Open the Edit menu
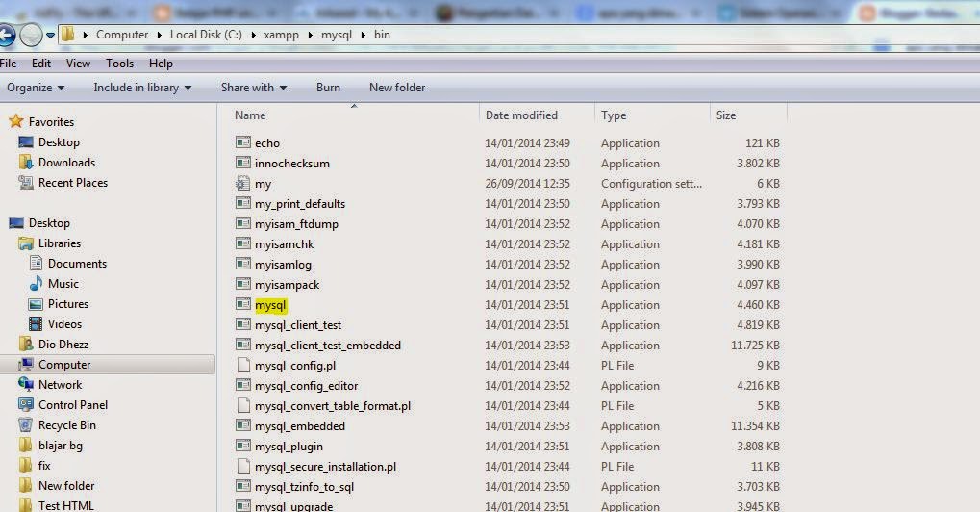 (41, 64)
